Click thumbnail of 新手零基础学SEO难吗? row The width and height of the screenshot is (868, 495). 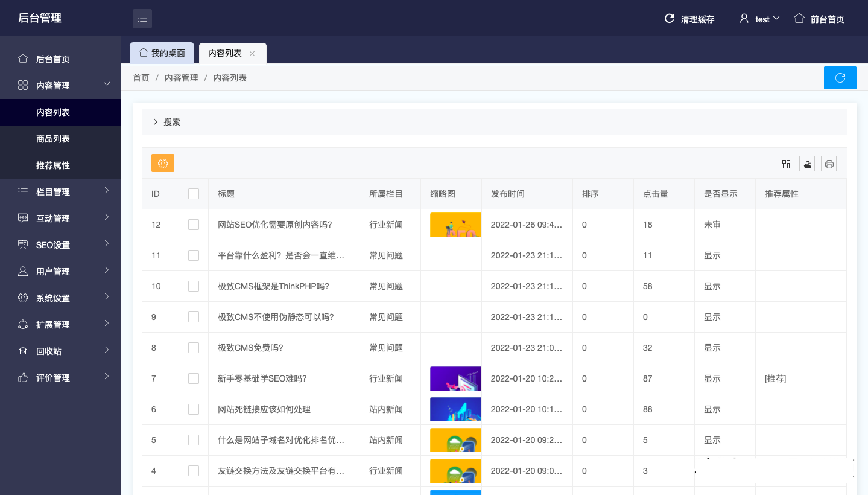pyautogui.click(x=455, y=378)
